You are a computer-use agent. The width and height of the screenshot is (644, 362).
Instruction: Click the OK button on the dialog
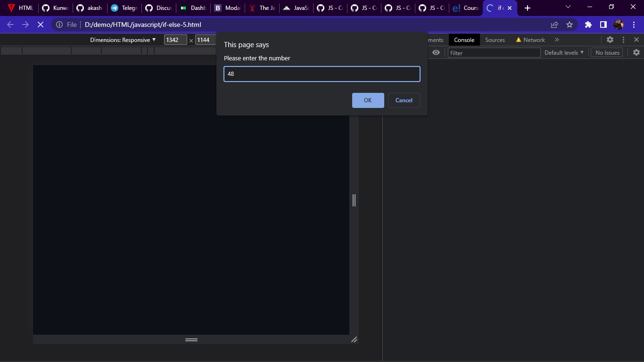[x=368, y=100]
